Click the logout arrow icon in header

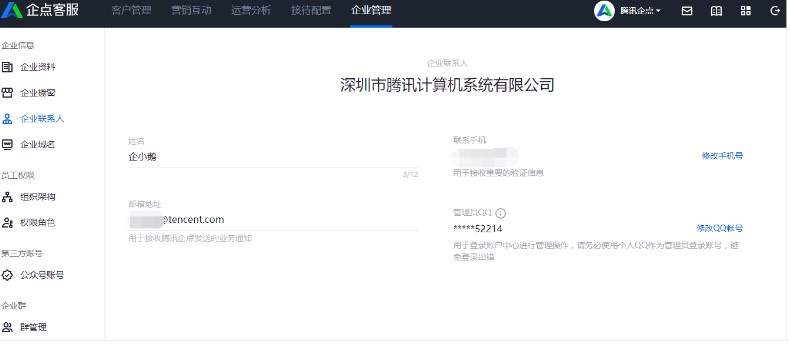tap(775, 11)
